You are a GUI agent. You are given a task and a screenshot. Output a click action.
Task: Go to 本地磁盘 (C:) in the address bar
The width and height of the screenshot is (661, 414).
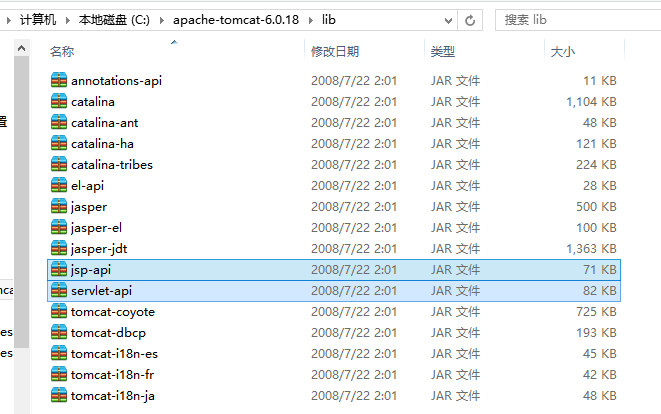pos(114,20)
